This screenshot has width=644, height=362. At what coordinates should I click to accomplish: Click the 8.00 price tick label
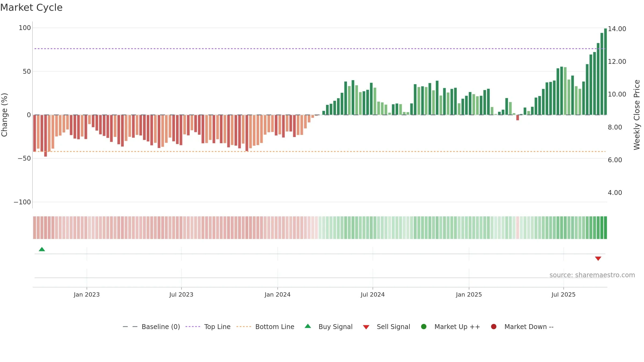(x=615, y=127)
